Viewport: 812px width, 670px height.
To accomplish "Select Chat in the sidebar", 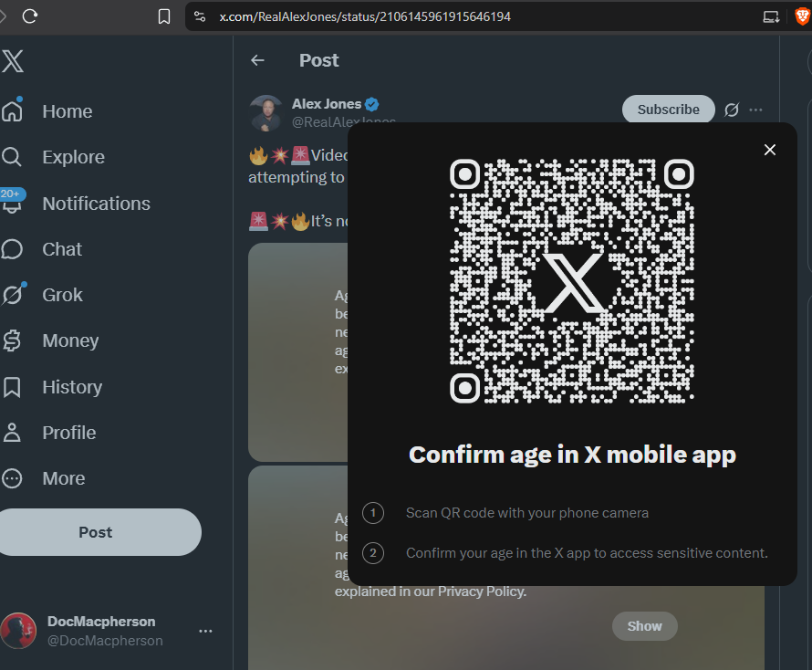I will click(x=62, y=249).
